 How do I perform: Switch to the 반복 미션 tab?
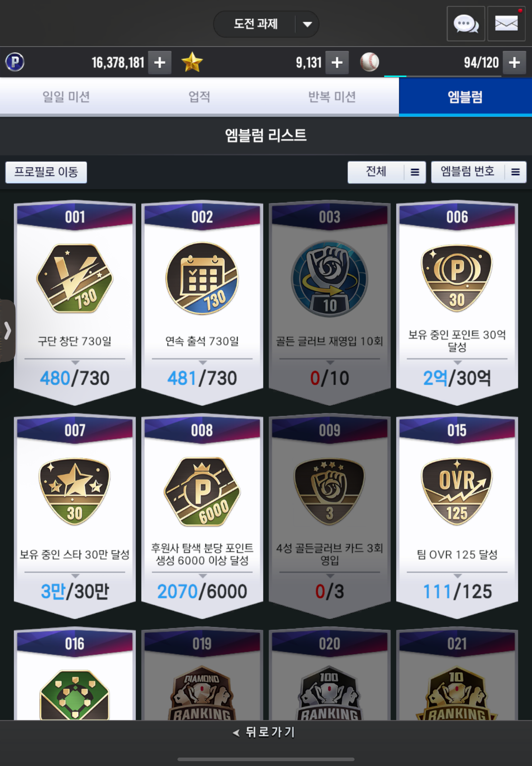click(x=332, y=97)
